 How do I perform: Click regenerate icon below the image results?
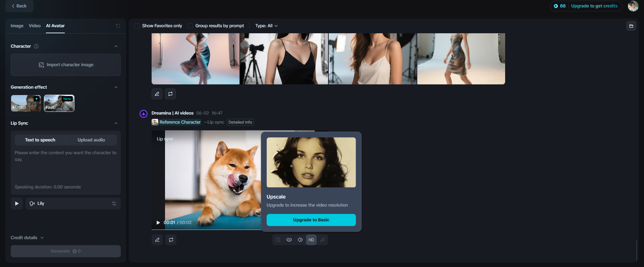[170, 94]
